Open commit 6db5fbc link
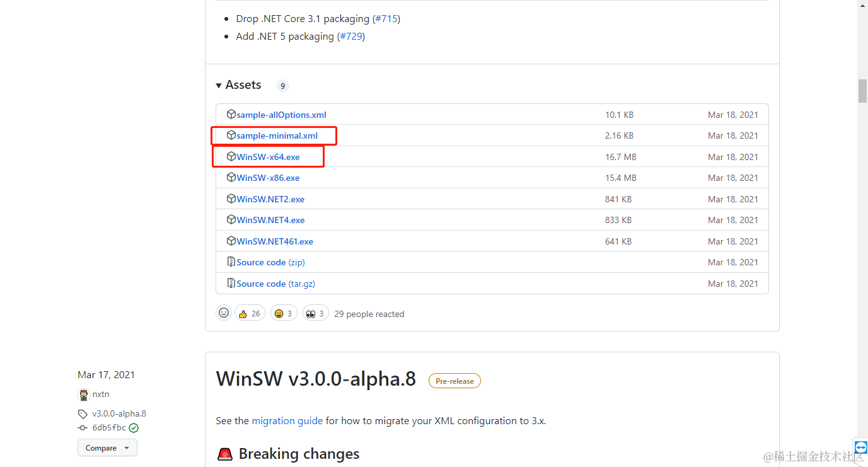The width and height of the screenshot is (868, 467). [109, 427]
